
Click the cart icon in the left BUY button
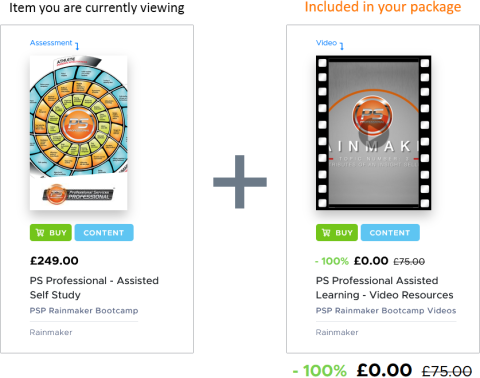[40, 233]
